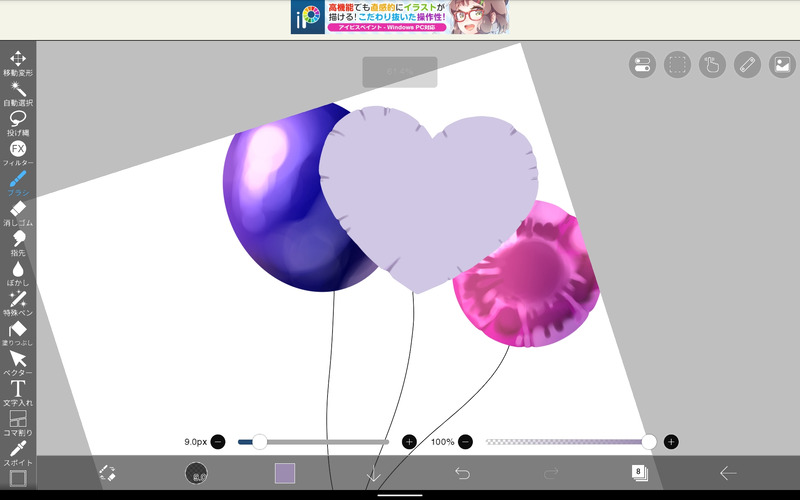Open the selection area menu
This screenshot has height=500, width=800.
point(677,65)
